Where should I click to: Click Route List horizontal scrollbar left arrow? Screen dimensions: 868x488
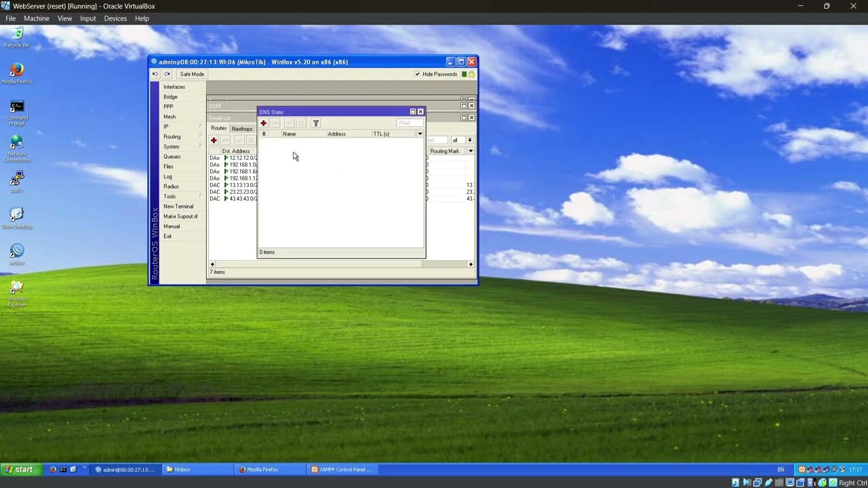[212, 264]
